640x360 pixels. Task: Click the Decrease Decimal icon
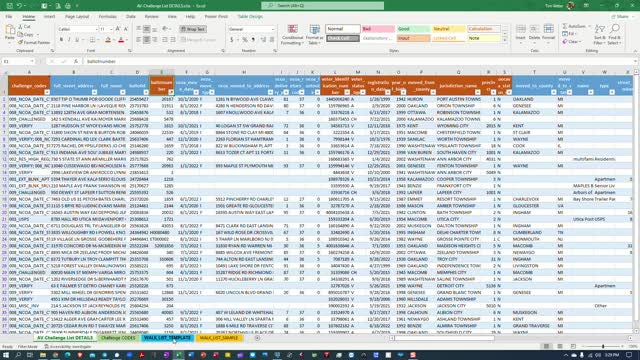[x=271, y=40]
